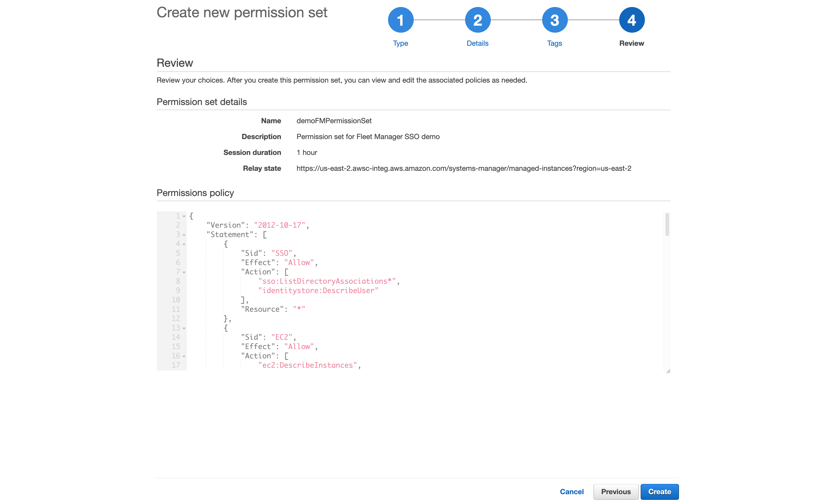Viewport: 827px width, 504px height.
Task: Click the Details tab label
Action: tap(477, 43)
